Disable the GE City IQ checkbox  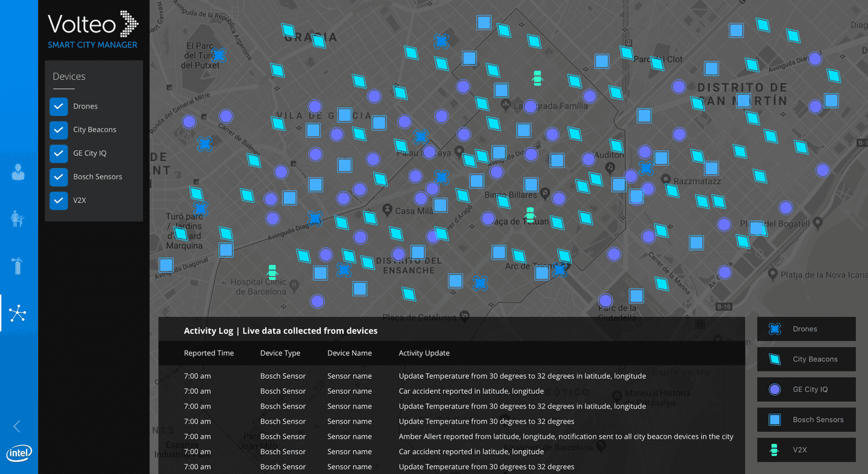point(58,153)
